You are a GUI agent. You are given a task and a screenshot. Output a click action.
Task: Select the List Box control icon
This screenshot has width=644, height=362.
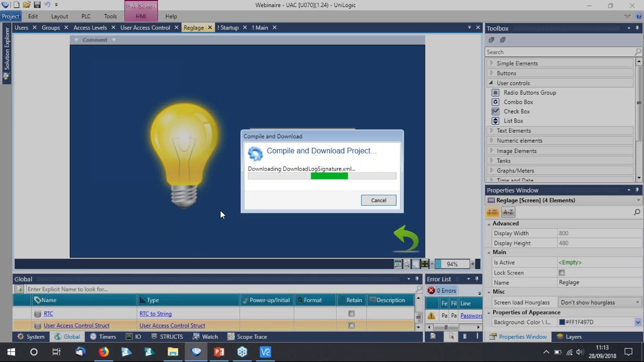tap(496, 121)
